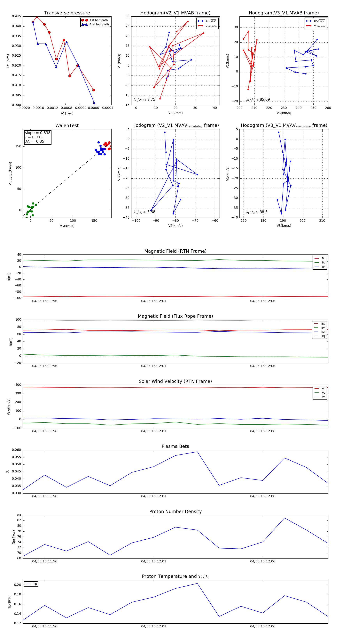Select the "Bn" legend entry
The width and height of the screenshot is (351, 644).
point(320,267)
